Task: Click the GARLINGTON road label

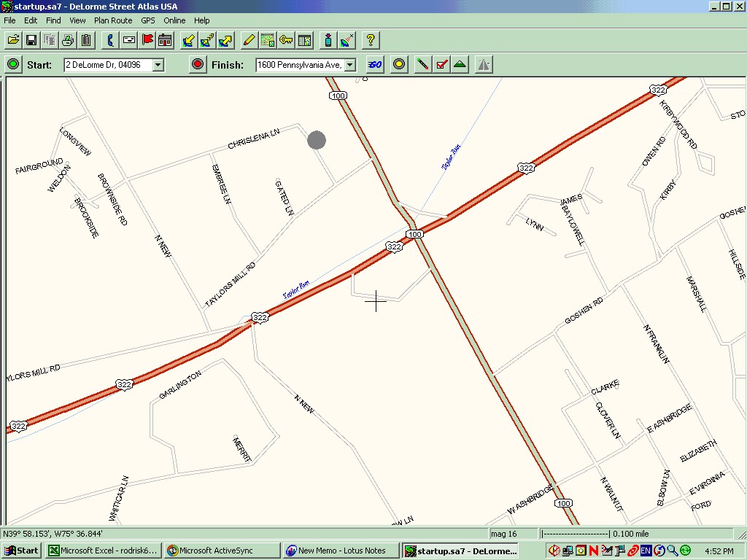Action: pos(180,385)
